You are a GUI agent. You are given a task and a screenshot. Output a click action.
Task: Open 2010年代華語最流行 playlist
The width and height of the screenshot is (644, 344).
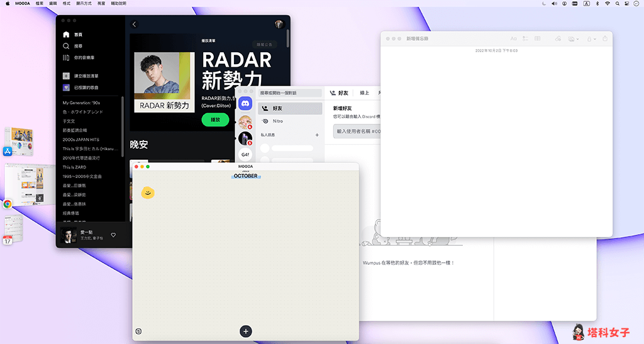(81, 158)
